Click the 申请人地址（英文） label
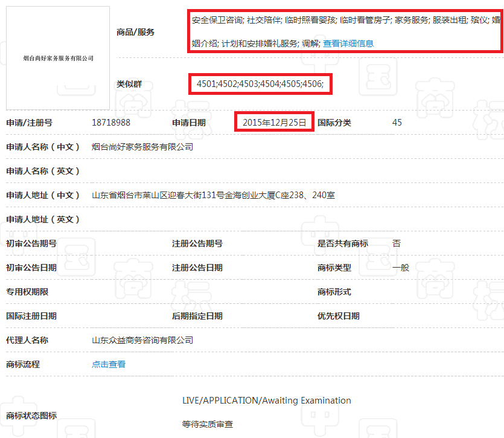 [43, 219]
